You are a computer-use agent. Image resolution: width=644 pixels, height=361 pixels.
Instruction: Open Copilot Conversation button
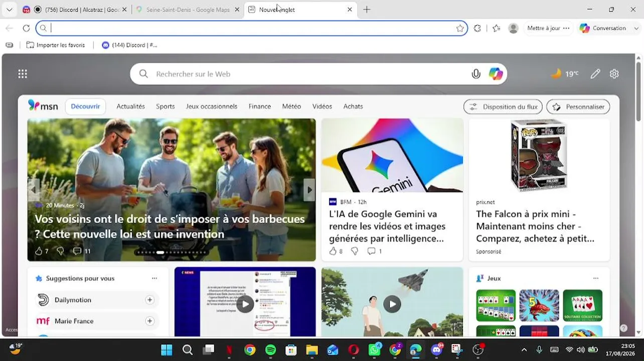point(603,28)
